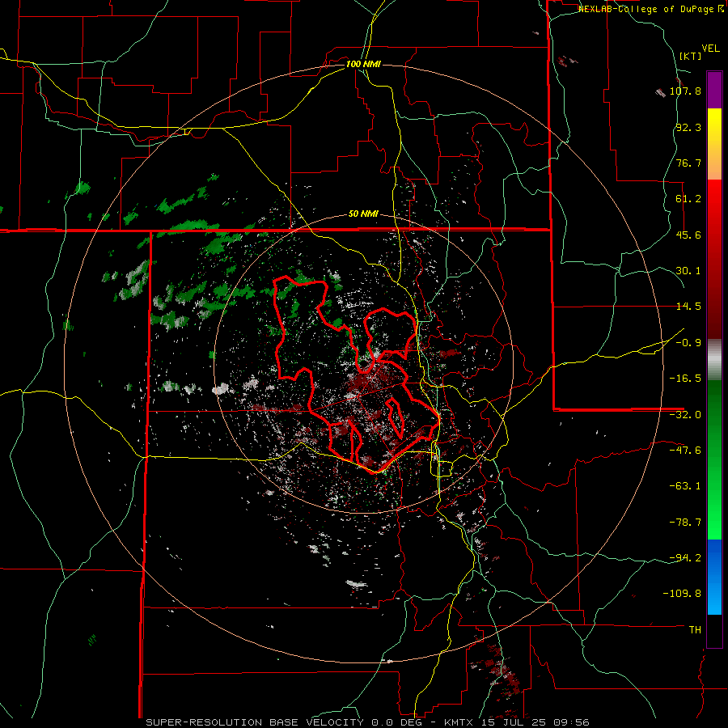728x728 pixels.
Task: Click the -78.7 legend value
Action: (685, 523)
